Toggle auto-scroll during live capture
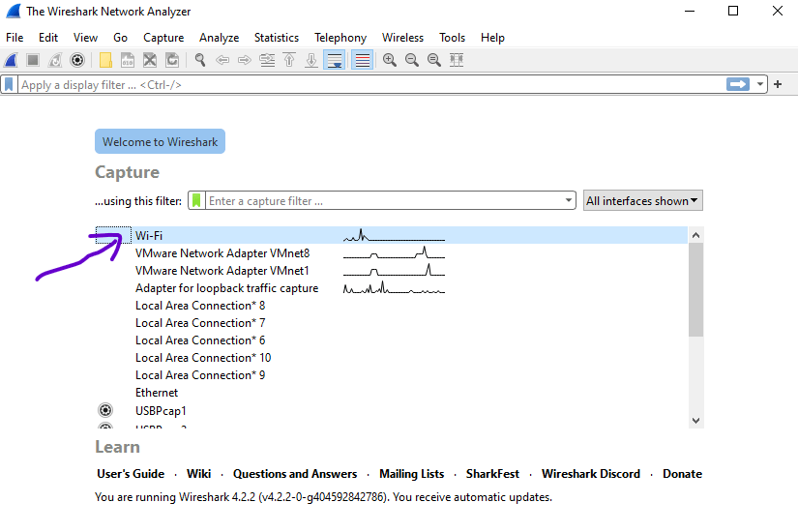Image resolution: width=798 pixels, height=532 pixels. (x=335, y=60)
